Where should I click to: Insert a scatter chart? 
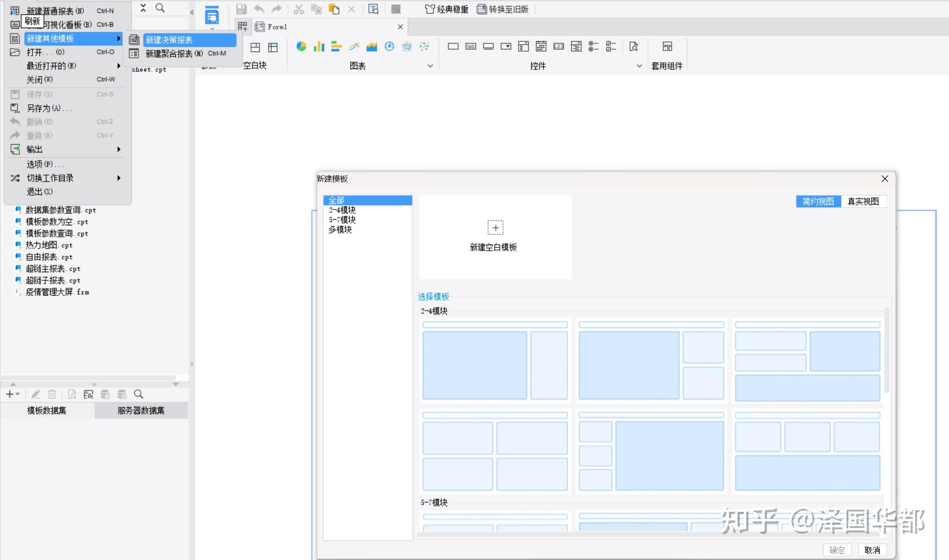425,46
